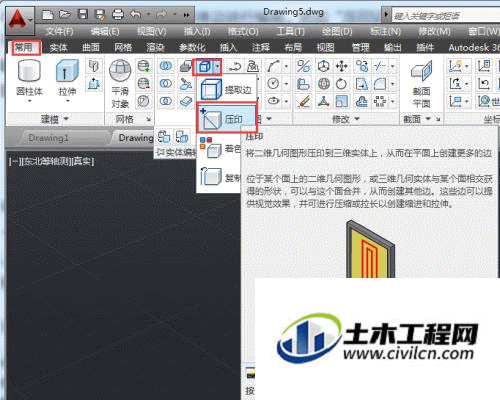The image size is (500, 400).
Task: Click the Presspull icon in Modeling panel
Action: pos(94,84)
